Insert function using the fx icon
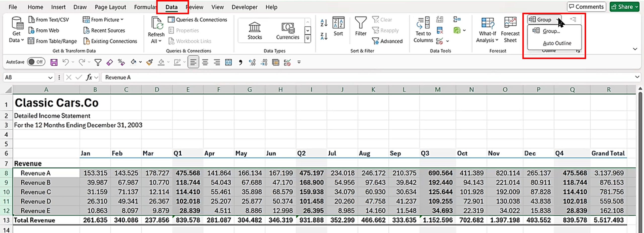 point(89,77)
